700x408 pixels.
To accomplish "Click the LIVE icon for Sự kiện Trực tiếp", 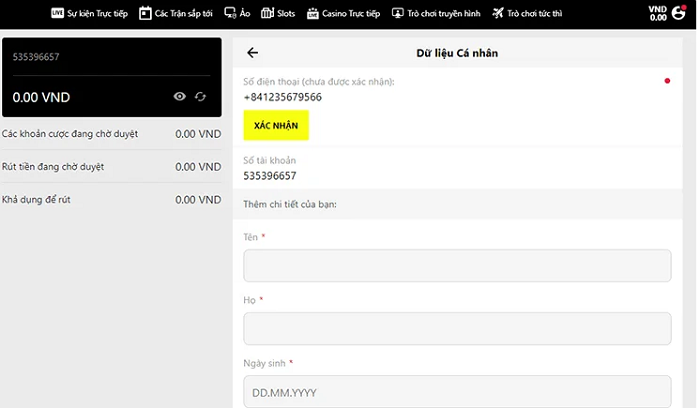I will 57,14.
